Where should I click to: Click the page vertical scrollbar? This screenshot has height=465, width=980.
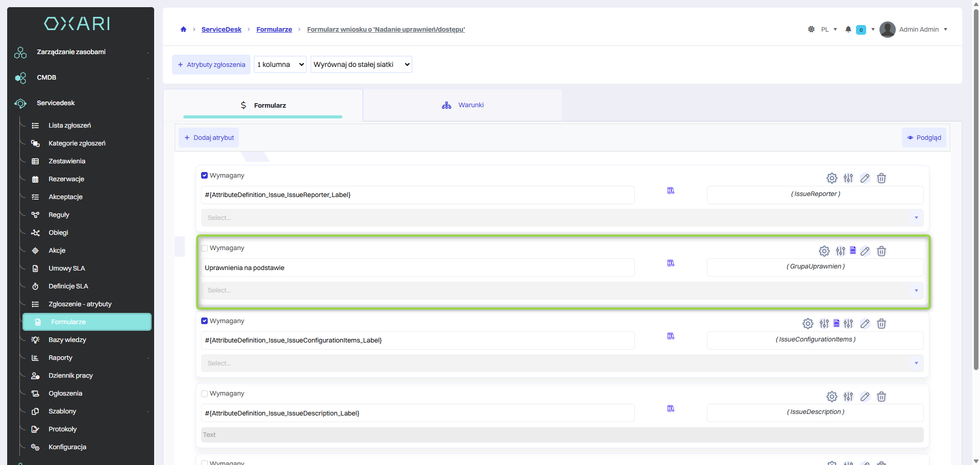point(976,204)
